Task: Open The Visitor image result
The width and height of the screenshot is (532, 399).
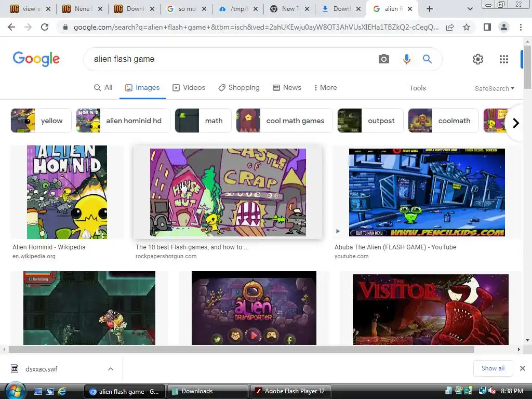Action: coord(431,310)
